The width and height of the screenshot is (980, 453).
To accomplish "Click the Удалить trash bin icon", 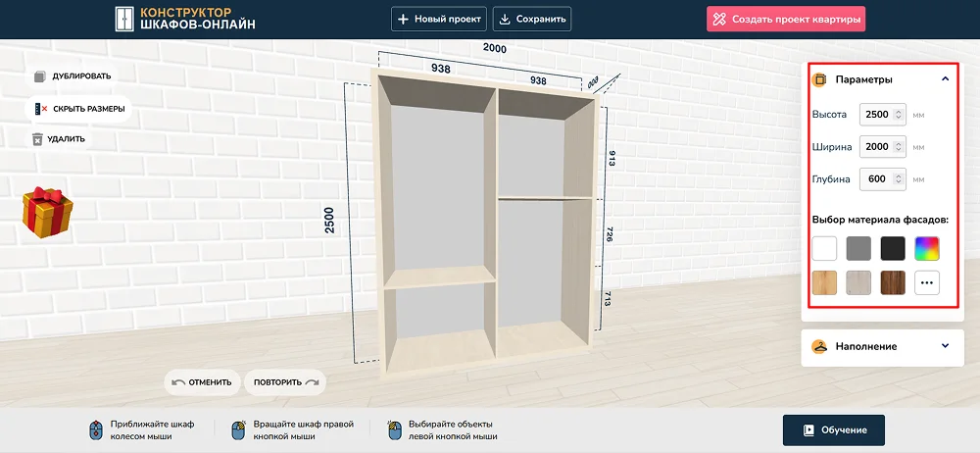I will point(37,139).
